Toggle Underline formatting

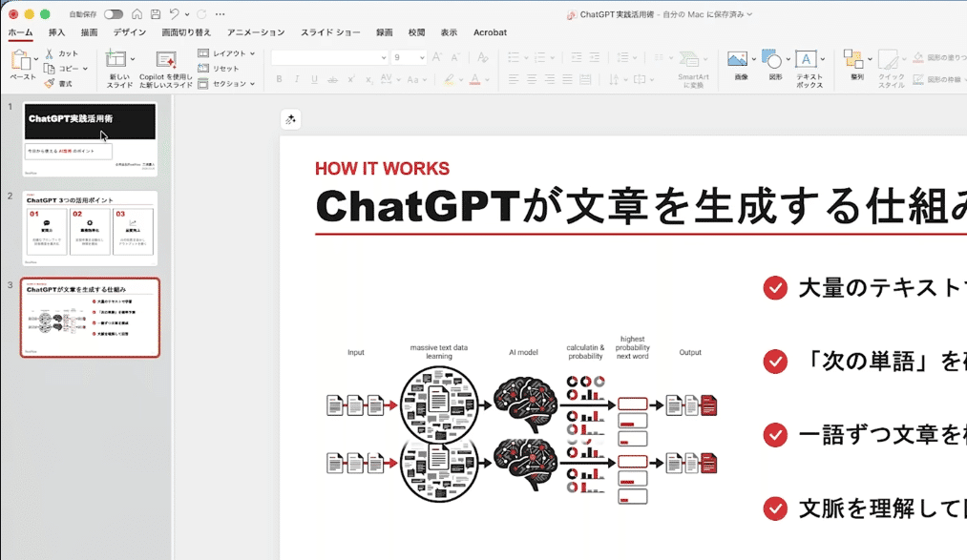(314, 79)
